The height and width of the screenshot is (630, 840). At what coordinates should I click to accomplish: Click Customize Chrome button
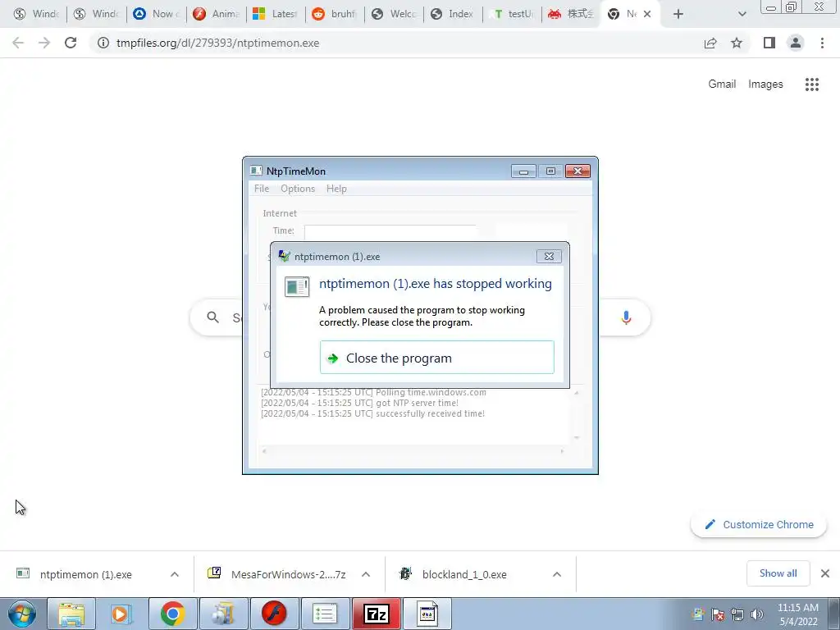point(759,524)
